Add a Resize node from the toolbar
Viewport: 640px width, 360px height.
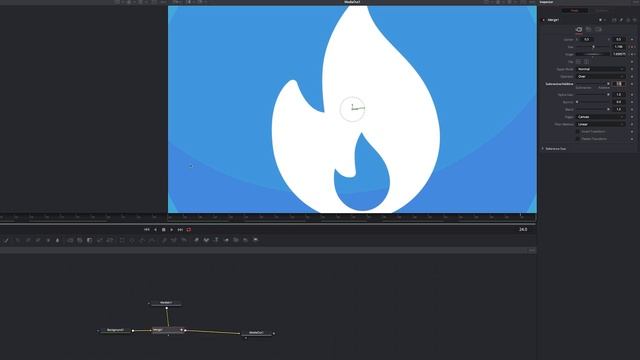point(99,240)
